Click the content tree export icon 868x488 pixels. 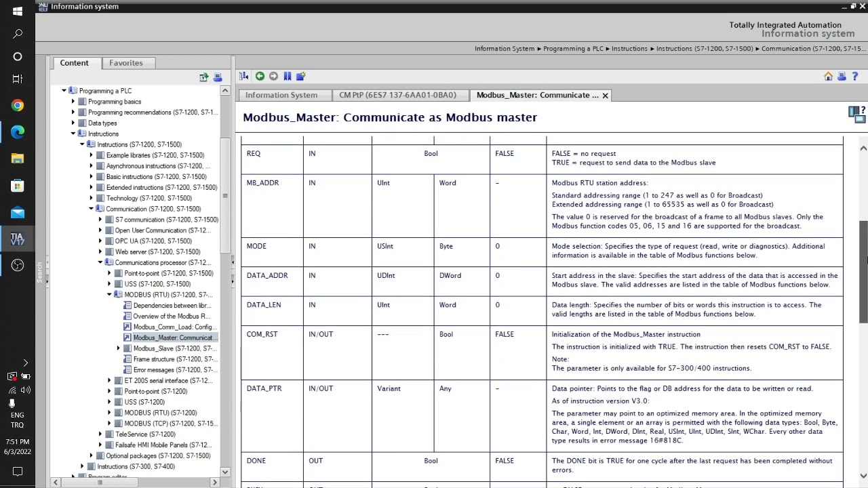(x=203, y=77)
